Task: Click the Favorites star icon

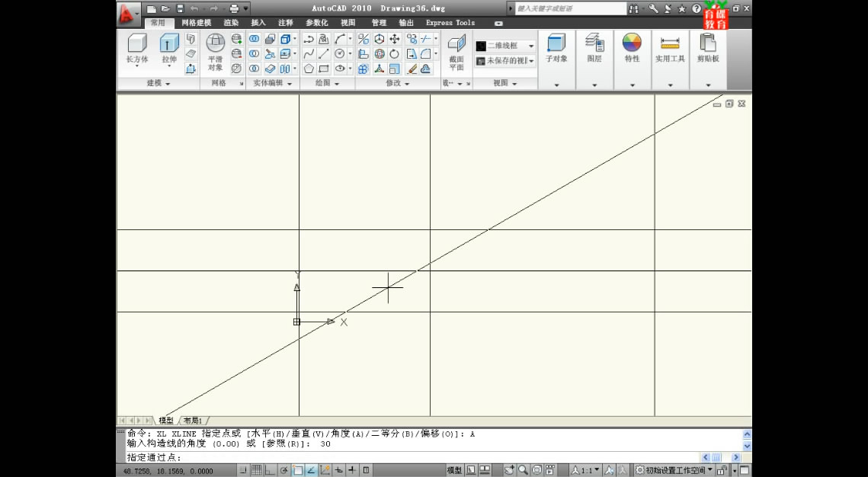Action: click(682, 8)
